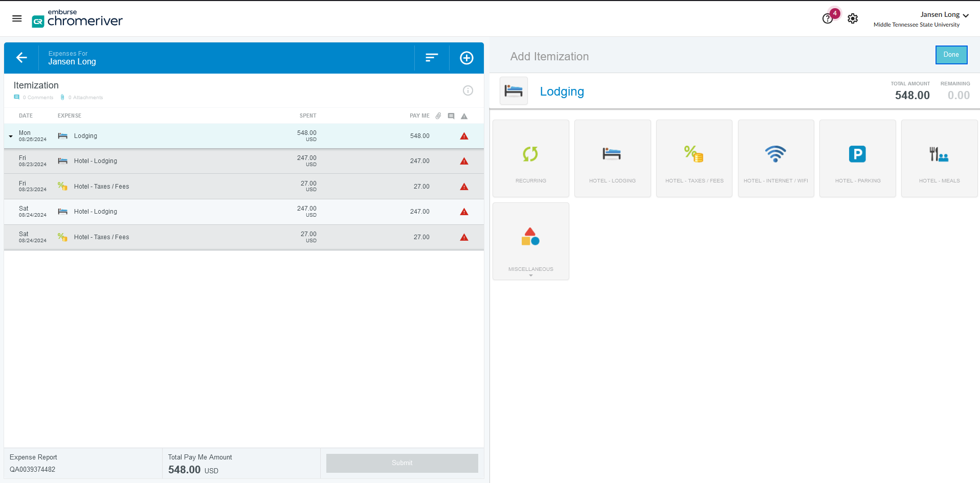
Task: Collapse the Mon 08/26/2024 Lodging row
Action: tap(11, 136)
